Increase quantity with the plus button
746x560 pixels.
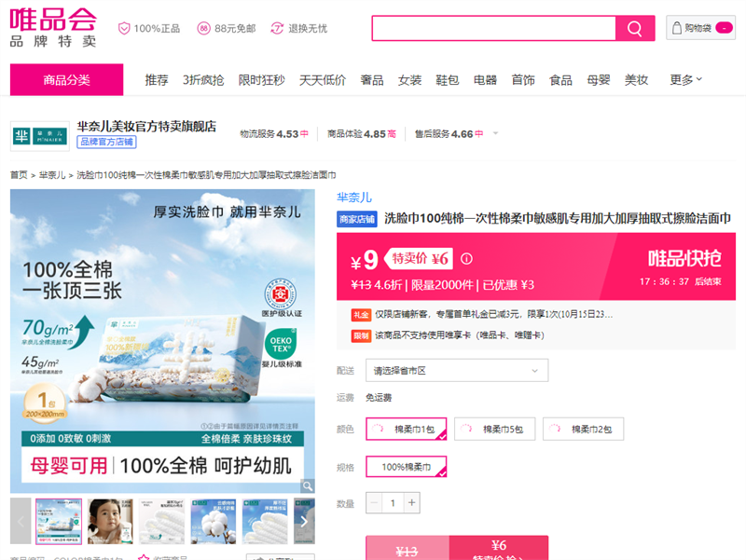tap(412, 503)
